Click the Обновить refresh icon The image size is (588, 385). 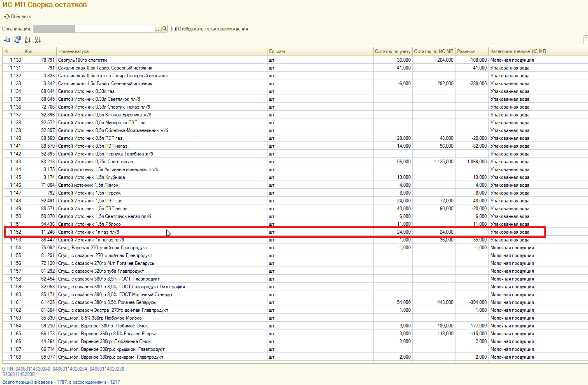7,16
